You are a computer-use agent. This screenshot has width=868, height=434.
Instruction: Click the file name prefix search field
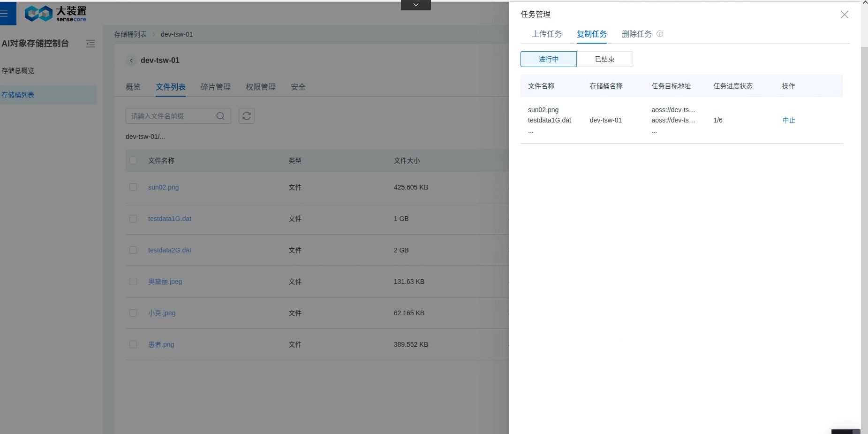[171, 116]
